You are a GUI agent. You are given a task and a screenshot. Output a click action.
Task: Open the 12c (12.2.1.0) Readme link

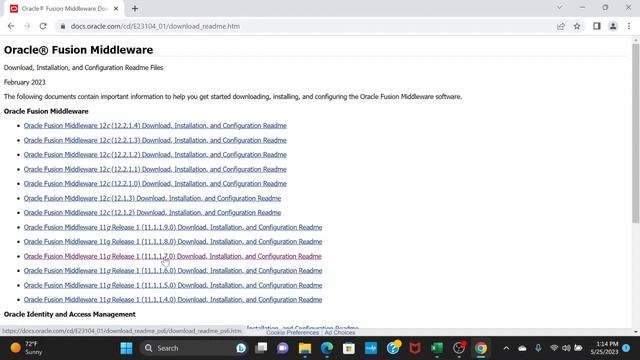pyautogui.click(x=155, y=184)
